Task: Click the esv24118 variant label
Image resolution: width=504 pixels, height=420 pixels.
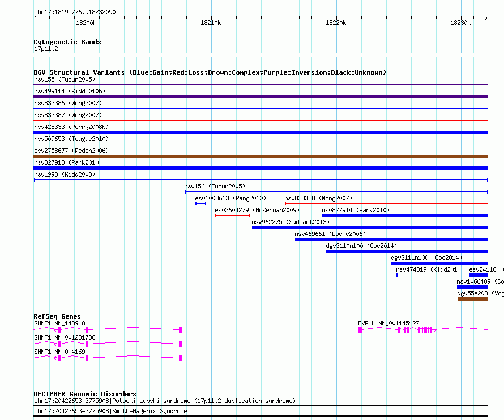Action: (x=486, y=269)
